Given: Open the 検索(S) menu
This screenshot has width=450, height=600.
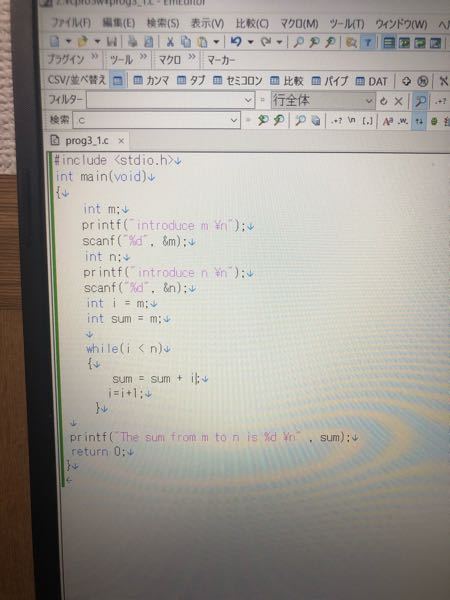Looking at the screenshot, I should pyautogui.click(x=163, y=23).
